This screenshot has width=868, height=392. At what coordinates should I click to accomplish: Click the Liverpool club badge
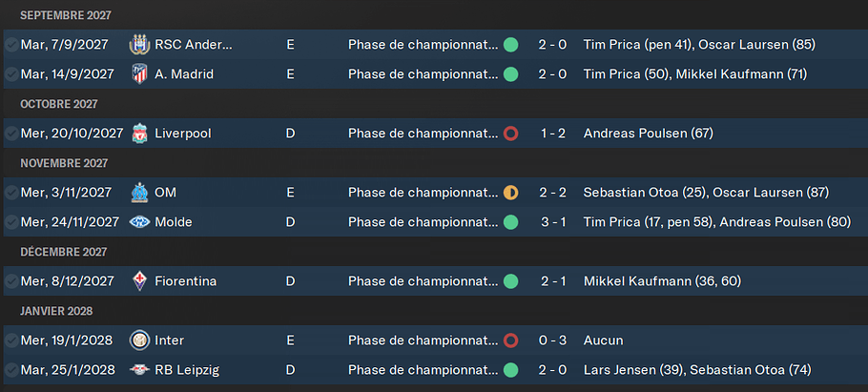coord(139,134)
